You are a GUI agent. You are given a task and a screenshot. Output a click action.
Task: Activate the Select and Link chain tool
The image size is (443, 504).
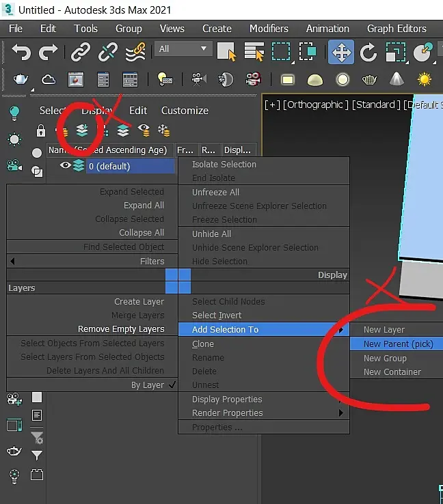[x=81, y=52]
